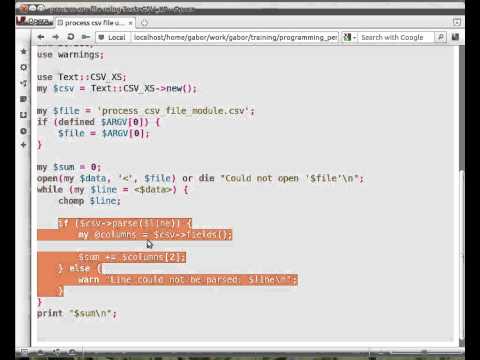Open the Downloads sidebar panel

pyautogui.click(x=23, y=115)
